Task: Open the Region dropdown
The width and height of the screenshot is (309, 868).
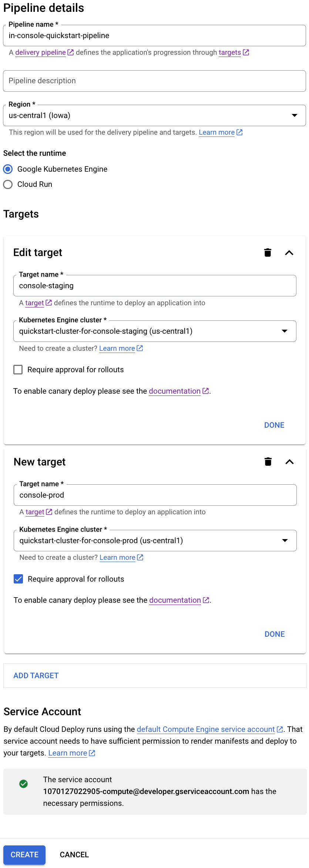Action: coord(295,115)
